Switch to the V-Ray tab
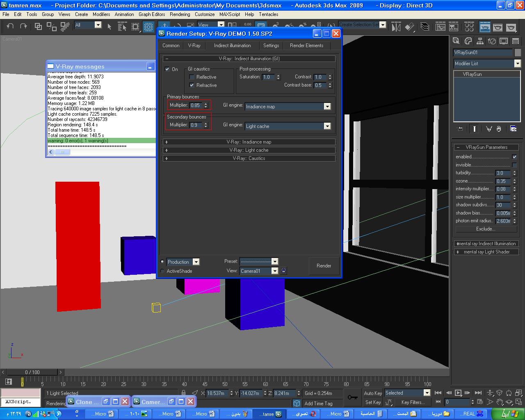This screenshot has height=420, width=525. point(194,46)
